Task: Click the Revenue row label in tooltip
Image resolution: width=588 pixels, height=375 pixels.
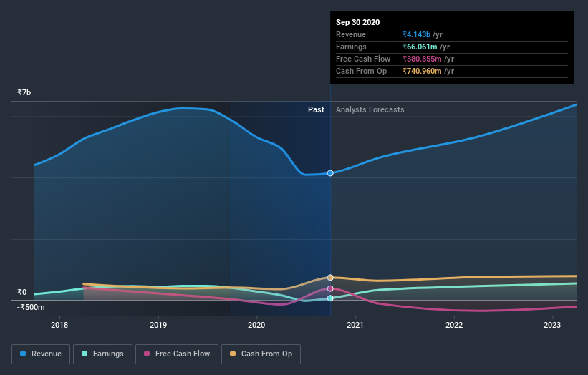Action: click(351, 34)
